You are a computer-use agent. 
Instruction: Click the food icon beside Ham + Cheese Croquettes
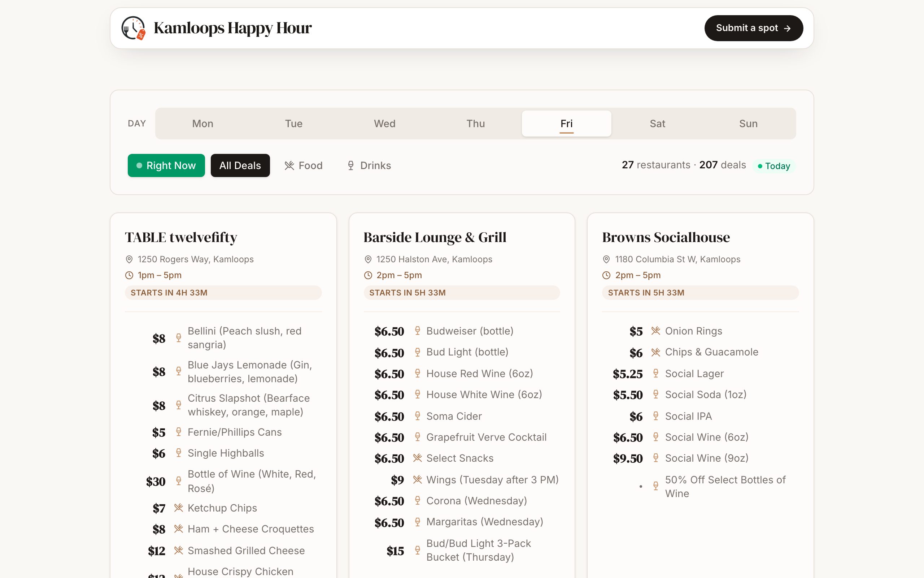click(x=178, y=529)
